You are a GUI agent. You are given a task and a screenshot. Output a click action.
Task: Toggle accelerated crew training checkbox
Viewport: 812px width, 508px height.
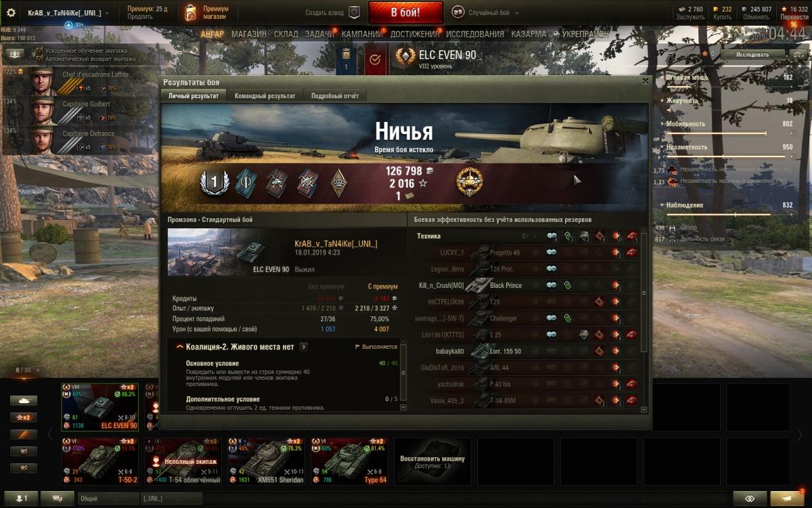pyautogui.click(x=39, y=51)
